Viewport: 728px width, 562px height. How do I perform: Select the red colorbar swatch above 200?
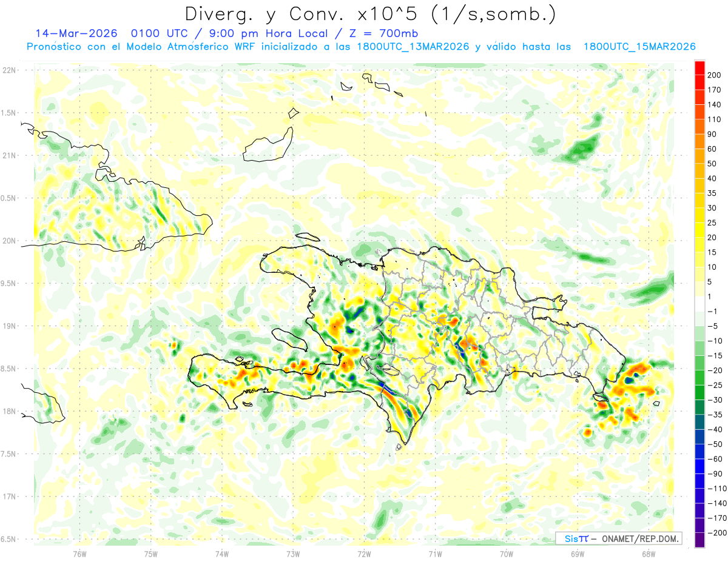coord(699,67)
